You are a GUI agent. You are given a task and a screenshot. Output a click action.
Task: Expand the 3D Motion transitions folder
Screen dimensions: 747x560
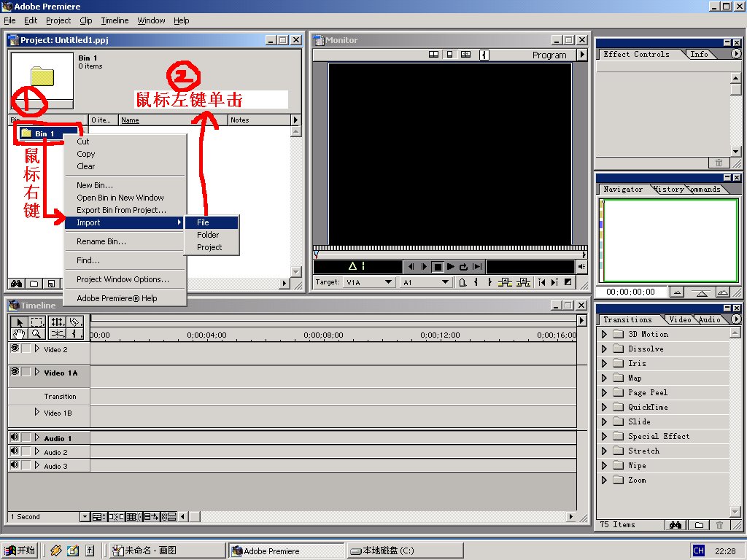[x=605, y=334]
